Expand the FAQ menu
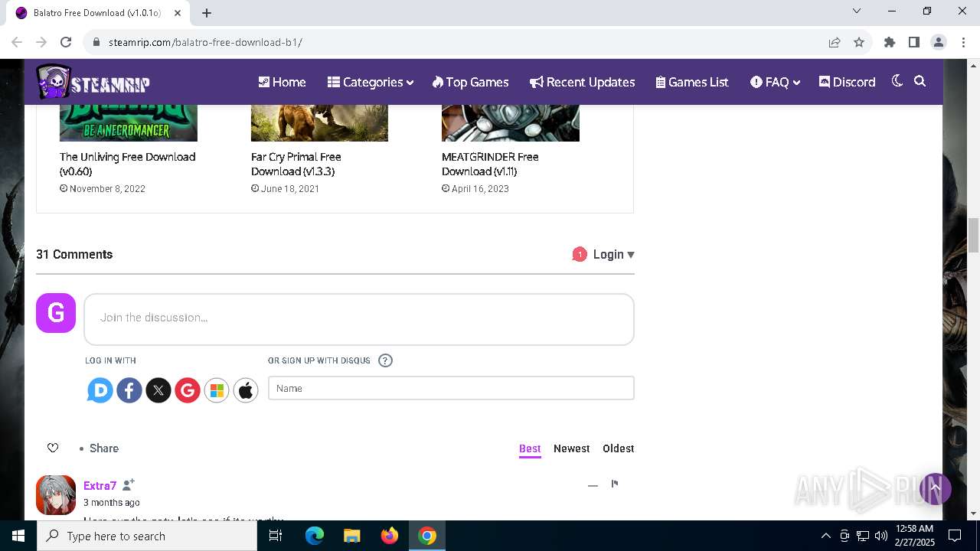Viewport: 980px width, 551px height. point(776,82)
